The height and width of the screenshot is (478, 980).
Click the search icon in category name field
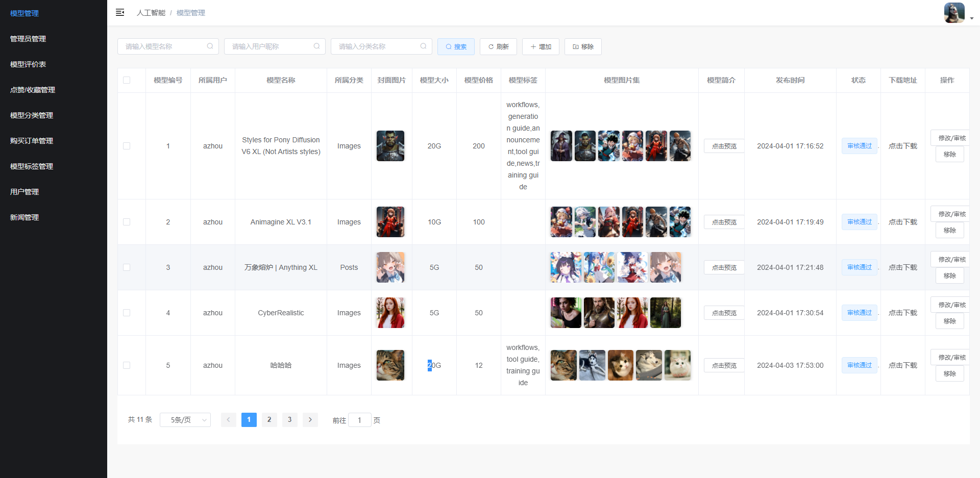tap(423, 46)
